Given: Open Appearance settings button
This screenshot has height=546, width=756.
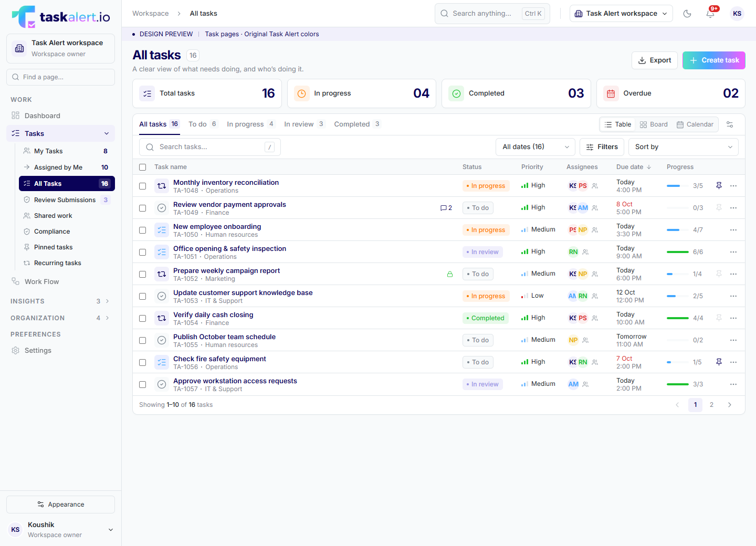Looking at the screenshot, I should coord(60,505).
